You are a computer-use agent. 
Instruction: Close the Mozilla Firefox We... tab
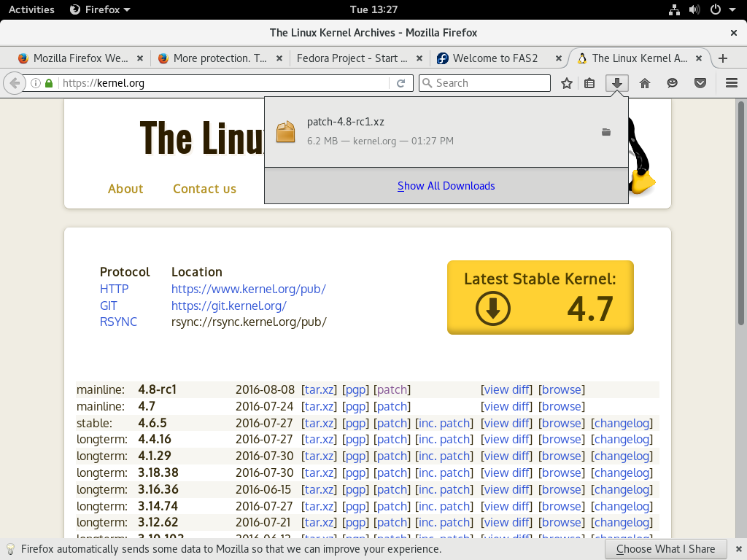pyautogui.click(x=140, y=58)
